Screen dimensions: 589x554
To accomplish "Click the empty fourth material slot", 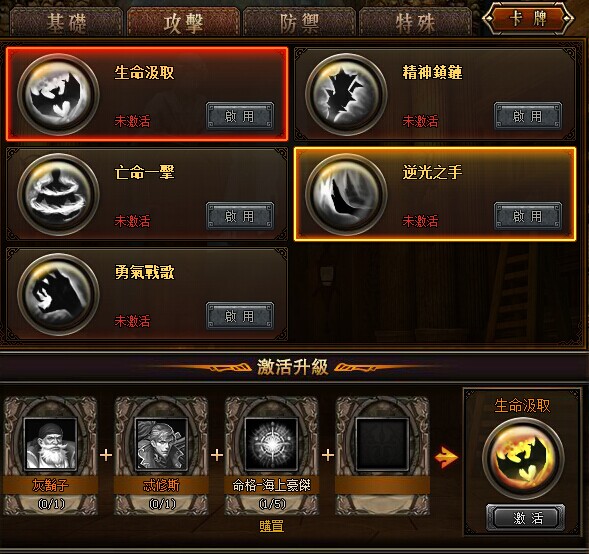I will point(382,444).
